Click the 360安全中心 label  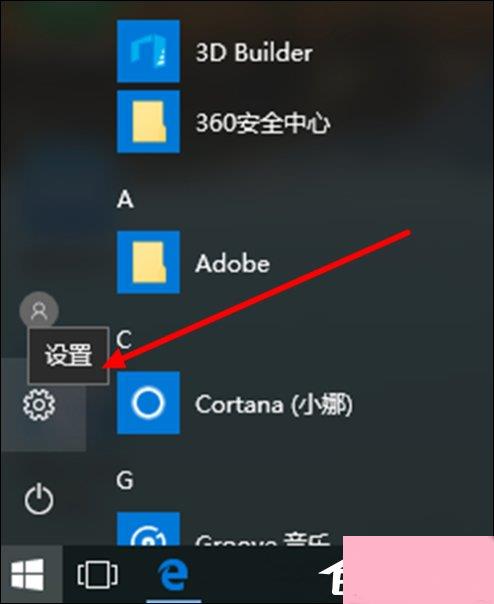(x=263, y=123)
